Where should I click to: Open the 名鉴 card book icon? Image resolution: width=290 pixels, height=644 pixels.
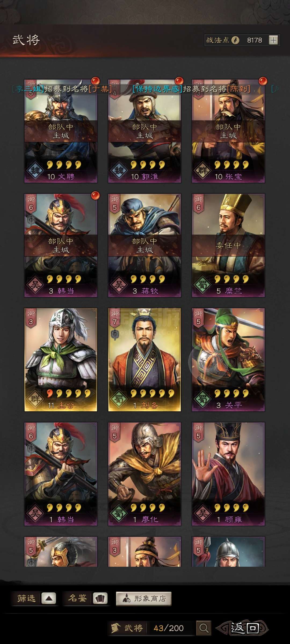coord(100,598)
